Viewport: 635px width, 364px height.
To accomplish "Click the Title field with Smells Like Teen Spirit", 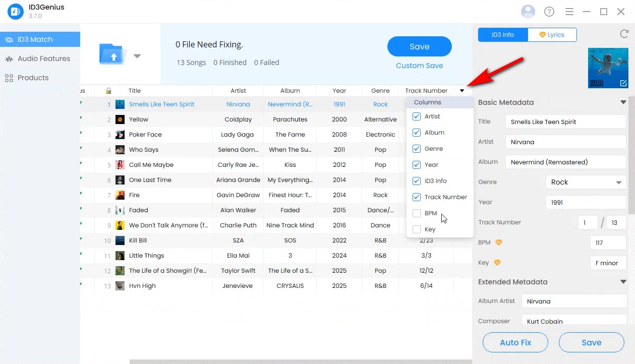I will [565, 122].
